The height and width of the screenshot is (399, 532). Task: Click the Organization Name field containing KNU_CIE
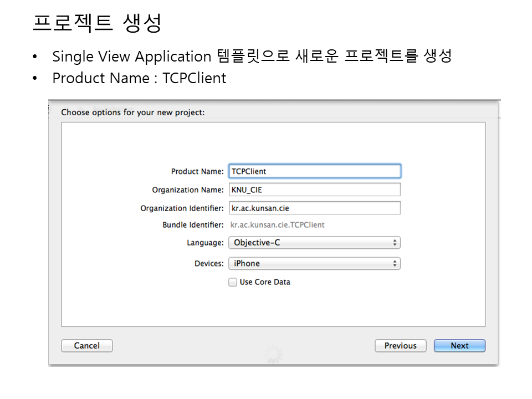(x=314, y=190)
